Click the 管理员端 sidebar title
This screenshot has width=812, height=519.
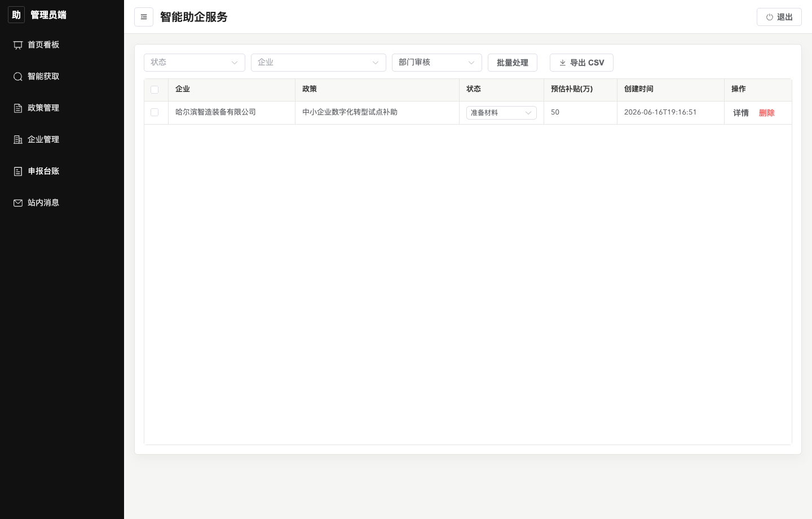coord(48,15)
